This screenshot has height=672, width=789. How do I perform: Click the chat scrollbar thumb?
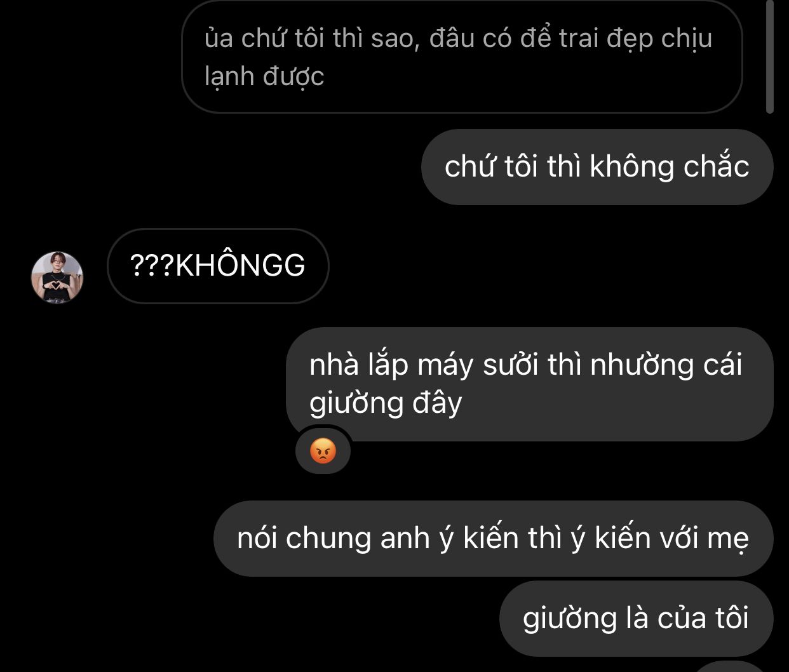pos(770,57)
